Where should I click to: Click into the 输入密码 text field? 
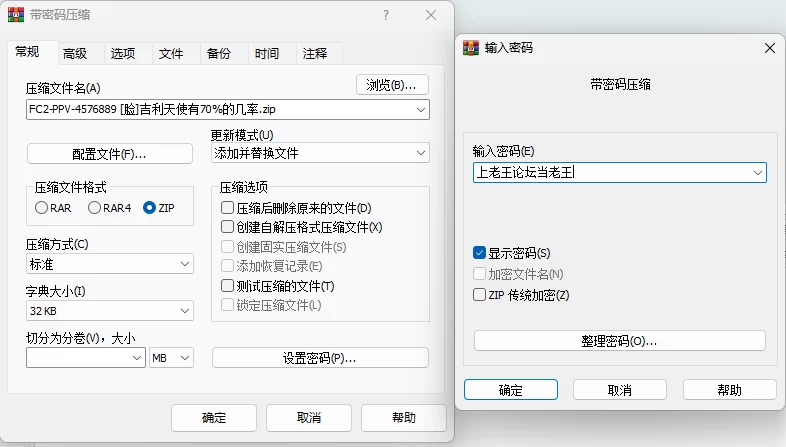tap(610, 173)
